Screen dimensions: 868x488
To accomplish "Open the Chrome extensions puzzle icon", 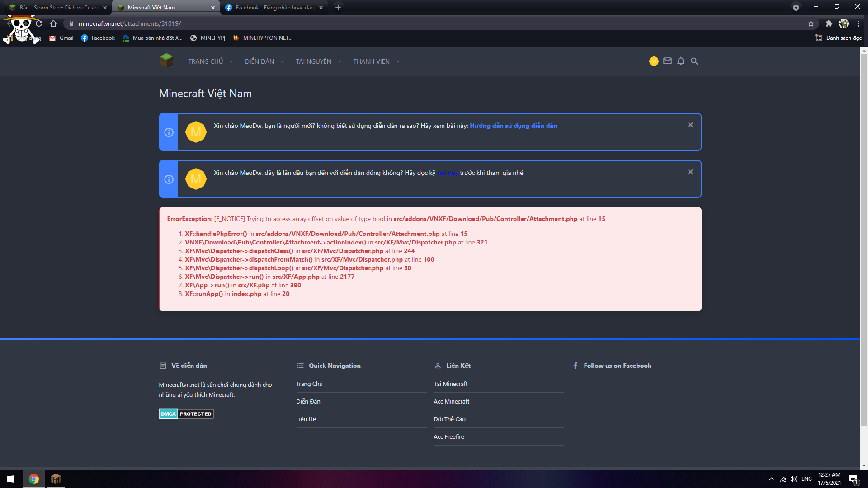I will coord(829,23).
